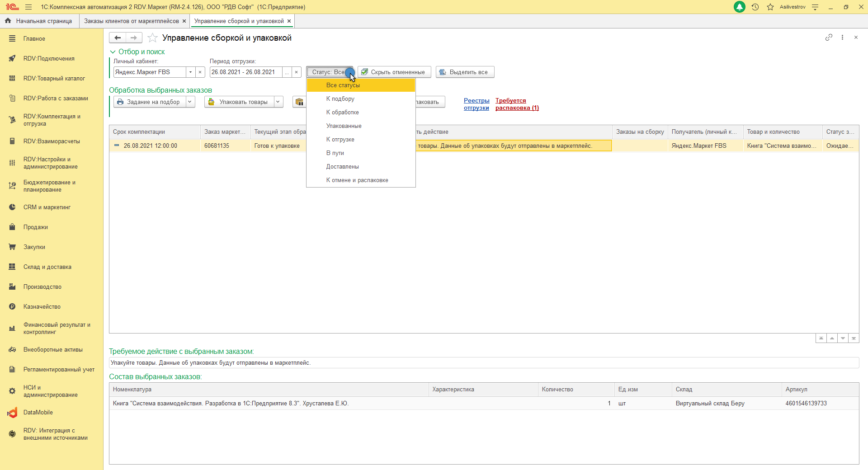
Task: Add this page to favorites star
Action: tap(153, 38)
